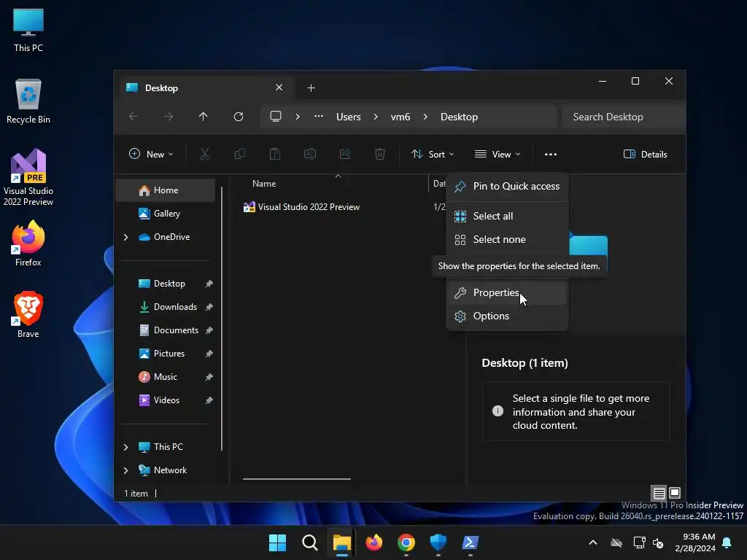Select Visual Studio 2022 Preview desktop shortcut

(x=28, y=177)
